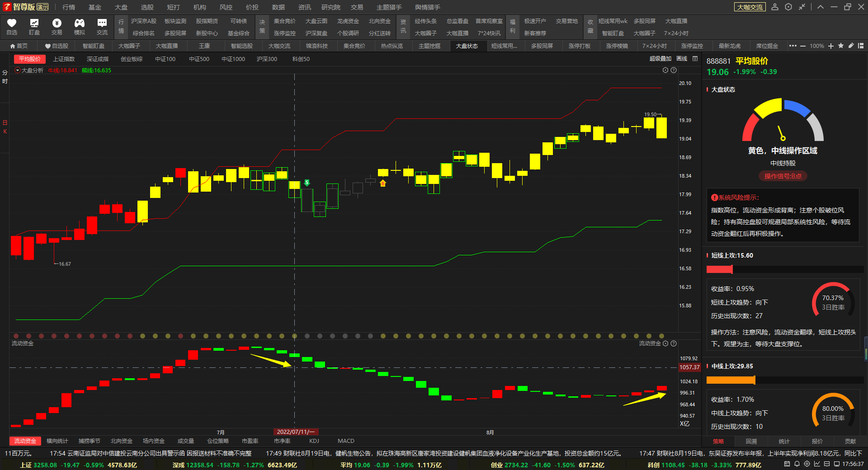
Task: Go to the 首页 home tab
Action: click(x=19, y=46)
